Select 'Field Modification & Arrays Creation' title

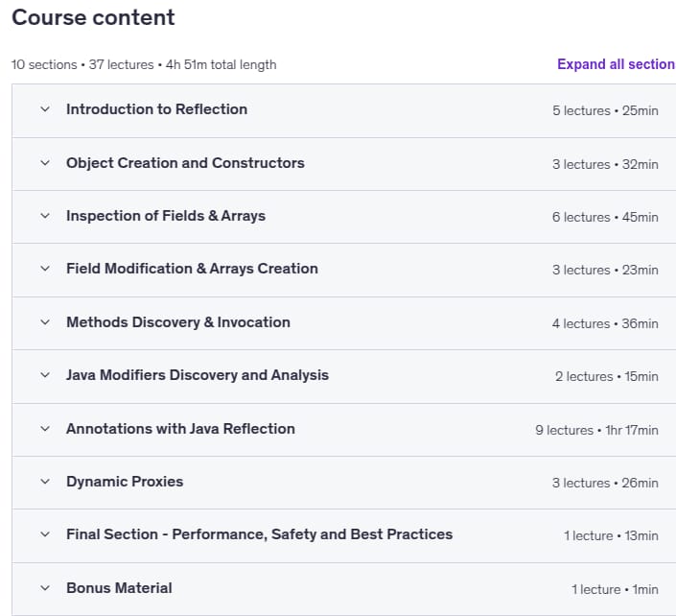coord(193,269)
